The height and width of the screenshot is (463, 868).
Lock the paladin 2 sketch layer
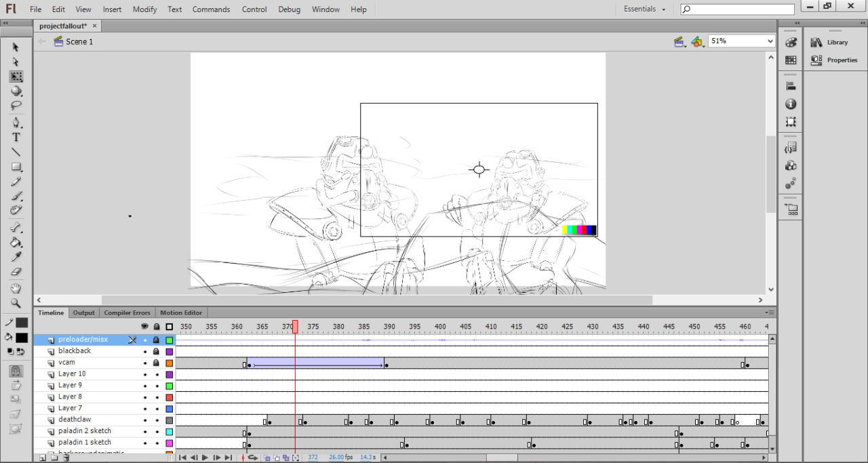point(157,431)
